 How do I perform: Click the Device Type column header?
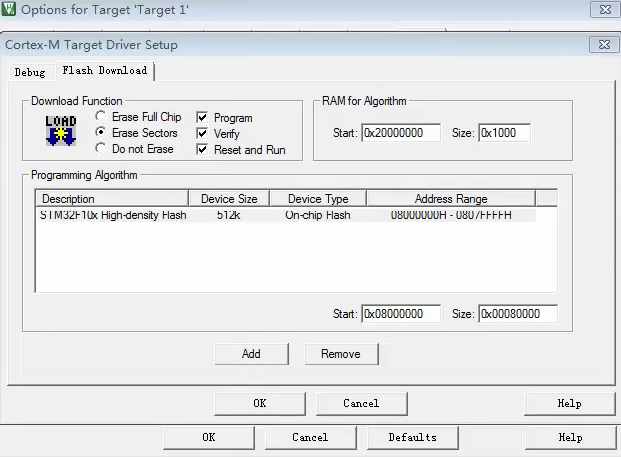coord(318,198)
